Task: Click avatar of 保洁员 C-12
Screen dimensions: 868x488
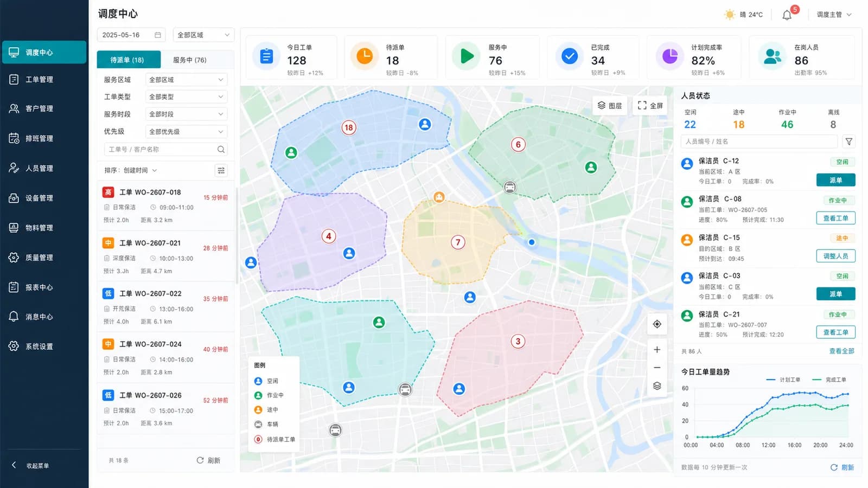Action: click(x=687, y=163)
